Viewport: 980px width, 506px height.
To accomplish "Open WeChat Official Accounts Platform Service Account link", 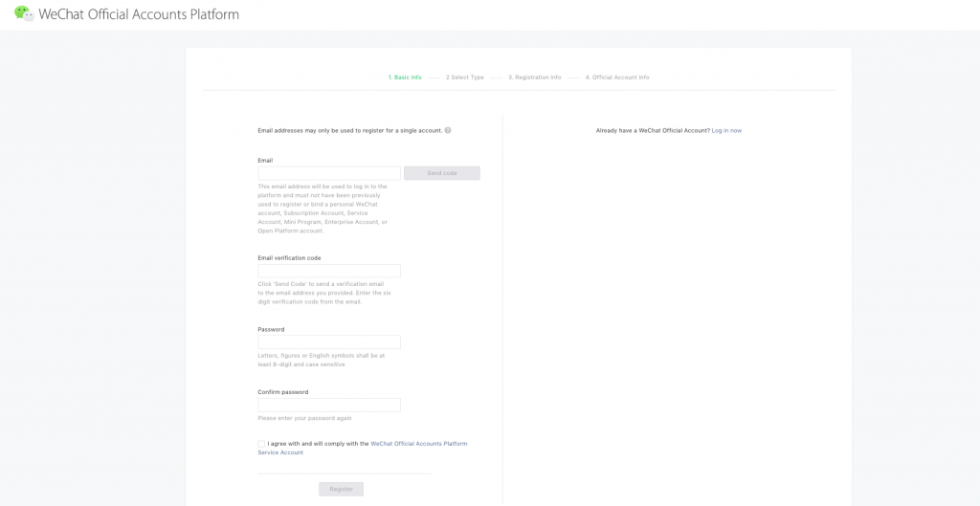I will pyautogui.click(x=363, y=448).
